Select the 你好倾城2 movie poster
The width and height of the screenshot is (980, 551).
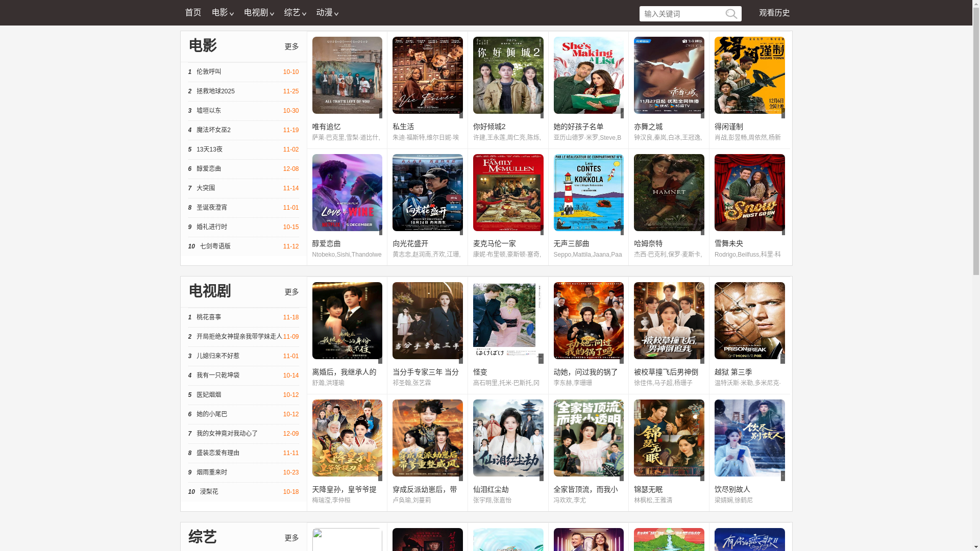(508, 75)
